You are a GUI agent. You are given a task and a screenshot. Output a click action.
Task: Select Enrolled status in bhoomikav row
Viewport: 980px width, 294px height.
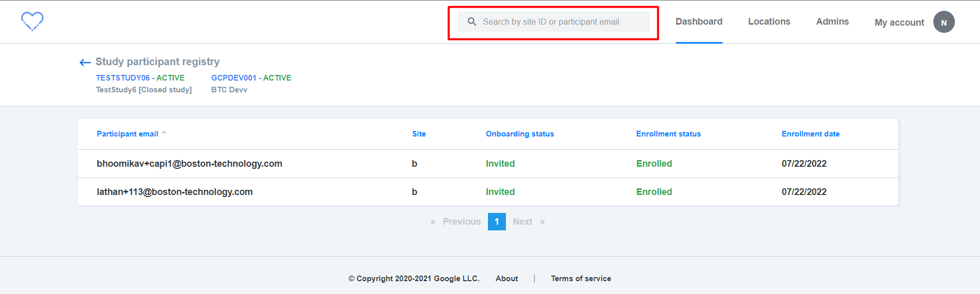(x=654, y=164)
